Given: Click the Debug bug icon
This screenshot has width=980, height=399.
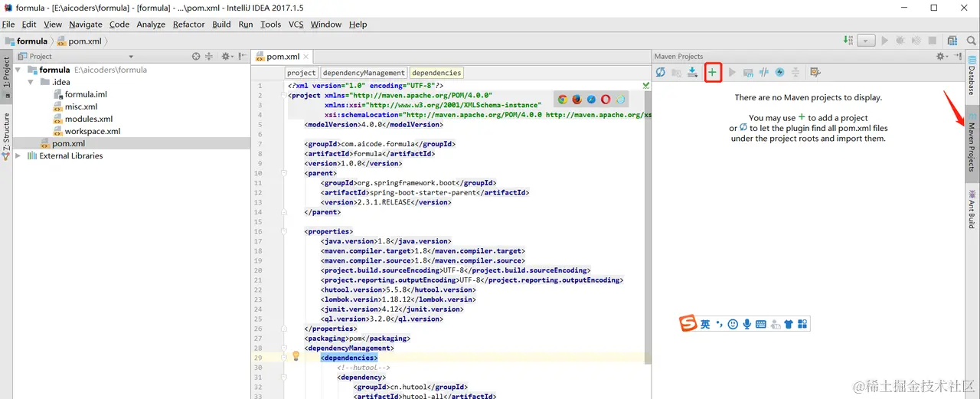Looking at the screenshot, I should pyautogui.click(x=900, y=41).
